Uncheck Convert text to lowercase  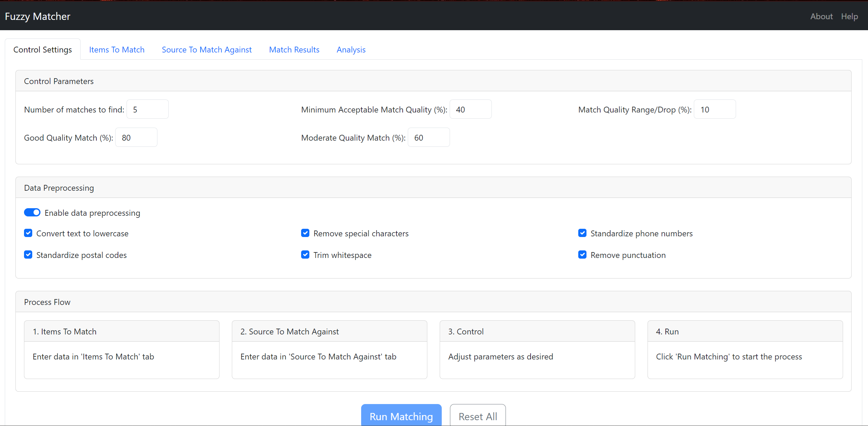coord(28,233)
